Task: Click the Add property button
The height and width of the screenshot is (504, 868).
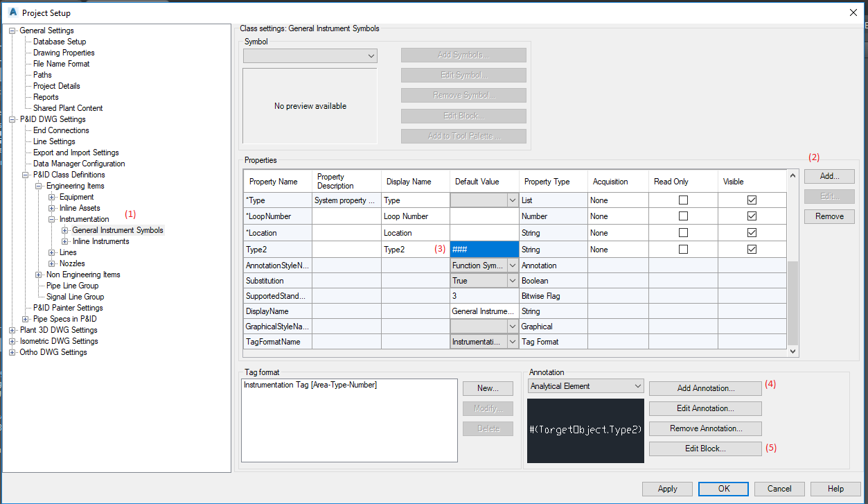Action: pos(829,176)
